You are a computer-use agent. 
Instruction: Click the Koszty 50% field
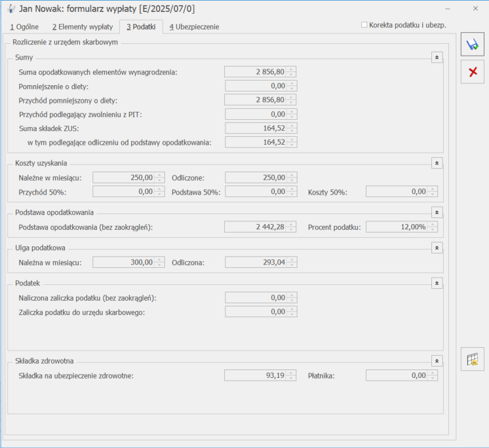(402, 192)
